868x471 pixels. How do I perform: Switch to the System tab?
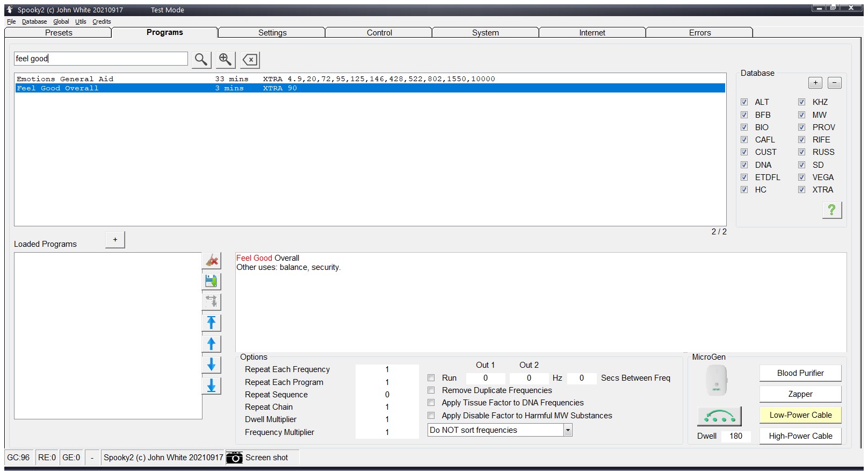[x=486, y=33]
